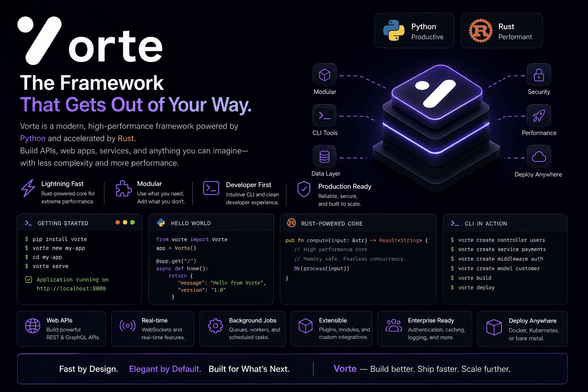Screen dimensions: 588x392
Task: Click the '@app.get("/")' decorator line
Action: (176, 261)
